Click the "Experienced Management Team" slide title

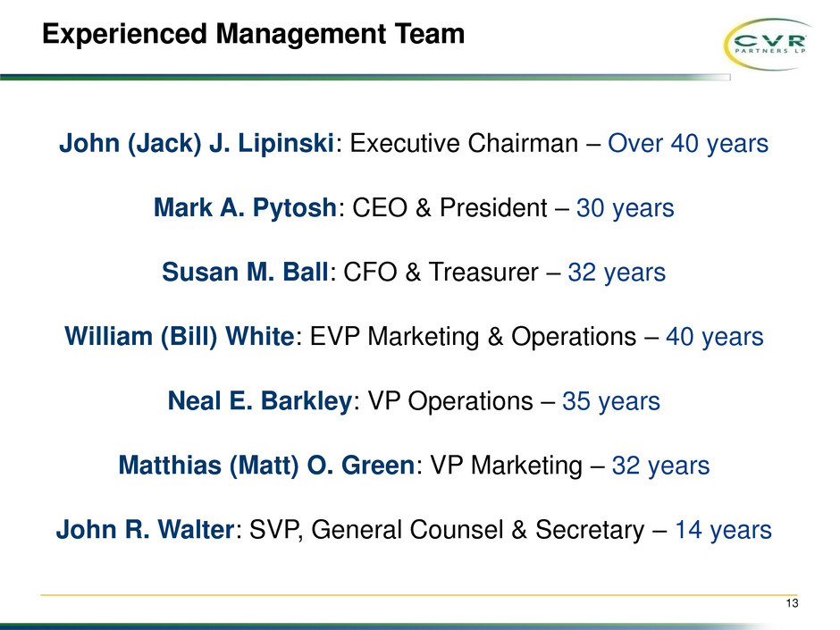point(254,35)
